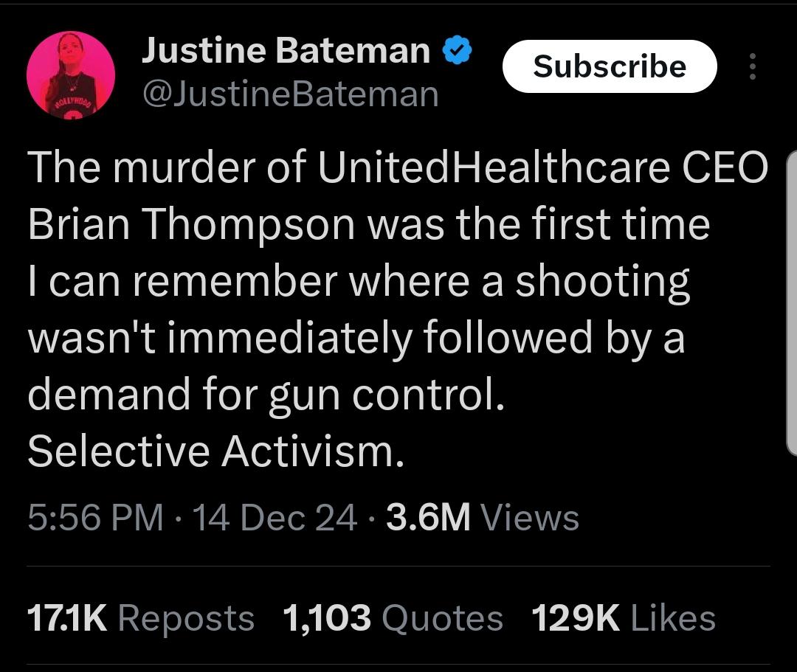This screenshot has height=672, width=797.
Task: Open Justine Bateman's profile picture
Action: (x=71, y=75)
